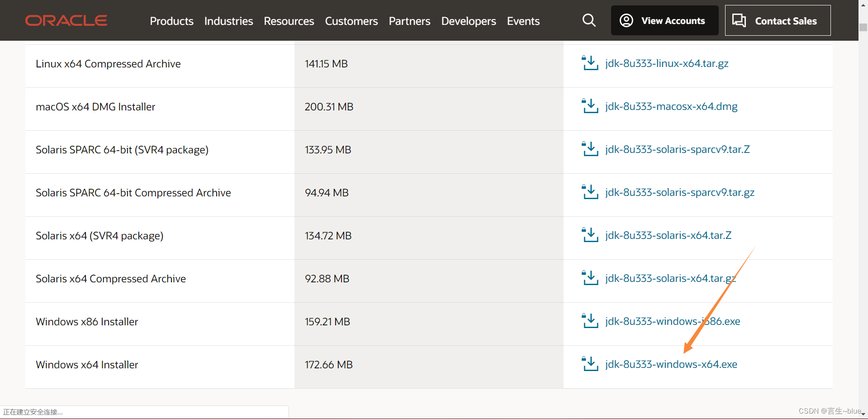Select Windows x86 Installer text
Image resolution: width=868 pixels, height=419 pixels.
[87, 322]
